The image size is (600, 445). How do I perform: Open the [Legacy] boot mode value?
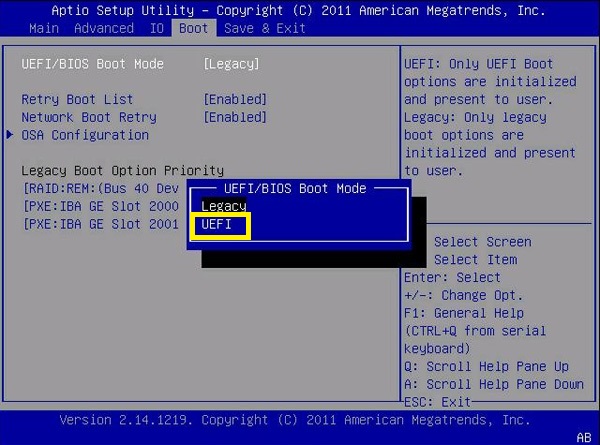point(232,64)
